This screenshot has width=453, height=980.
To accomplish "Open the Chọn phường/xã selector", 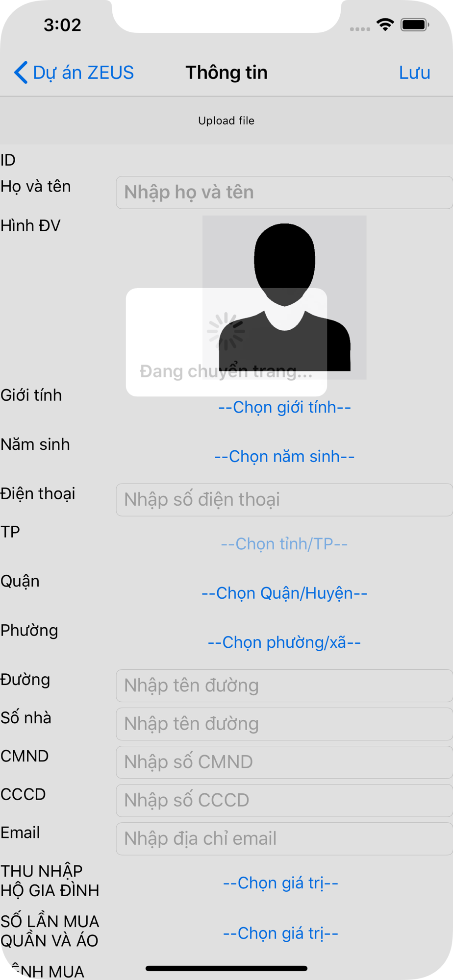I will [284, 642].
